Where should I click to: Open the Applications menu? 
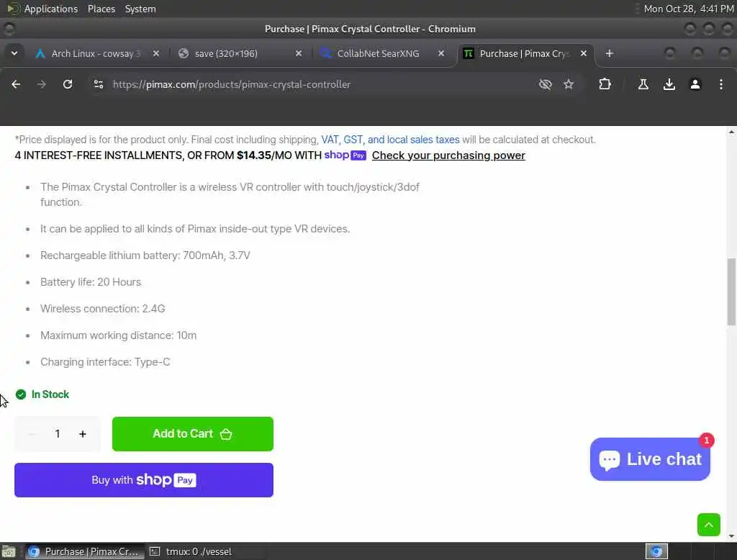[x=51, y=9]
